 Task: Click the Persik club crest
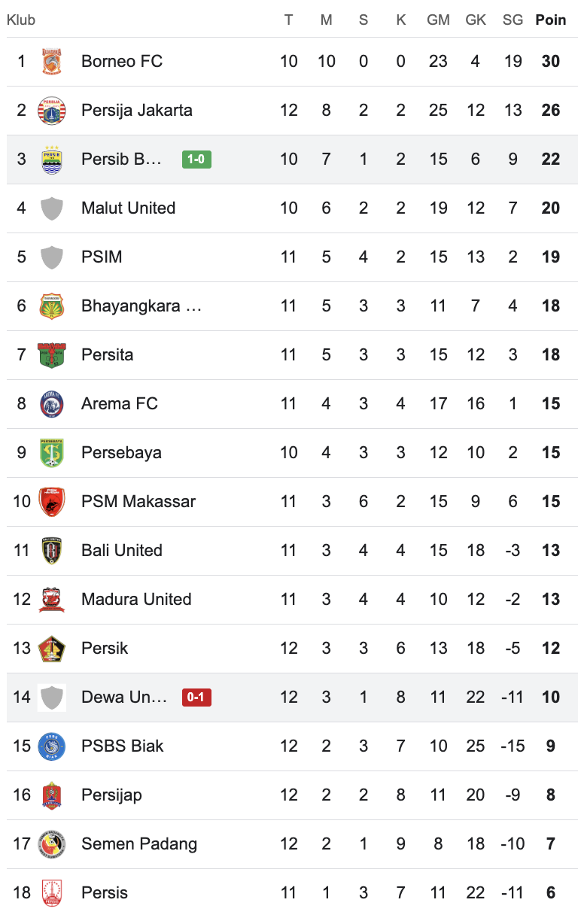coord(52,648)
